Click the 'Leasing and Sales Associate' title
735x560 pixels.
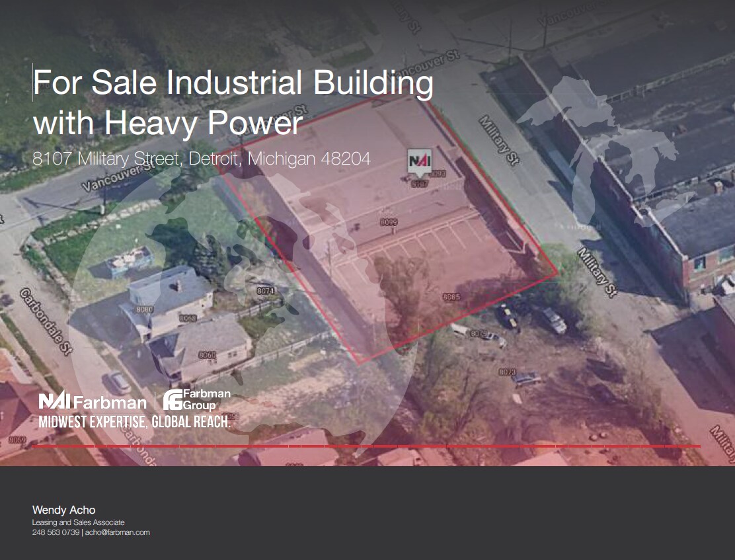tap(78, 522)
